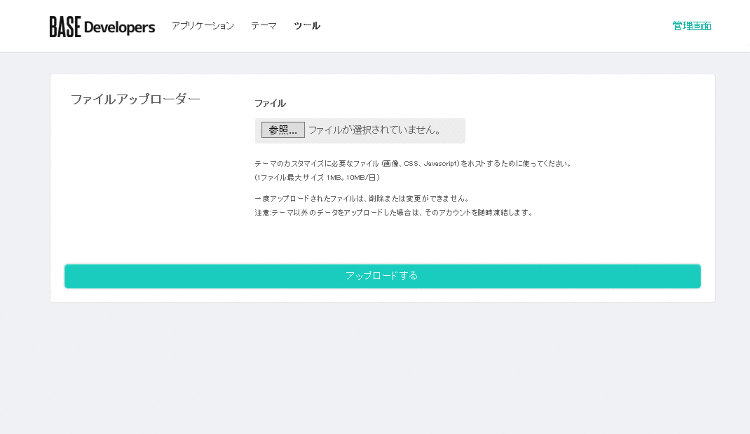Click blank header space right of ツール

click(480, 26)
